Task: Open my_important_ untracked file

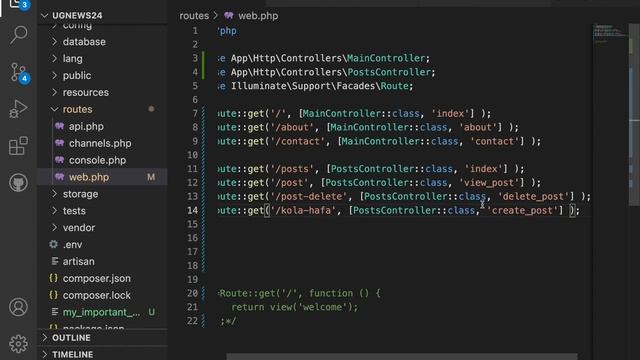Action: (x=102, y=312)
